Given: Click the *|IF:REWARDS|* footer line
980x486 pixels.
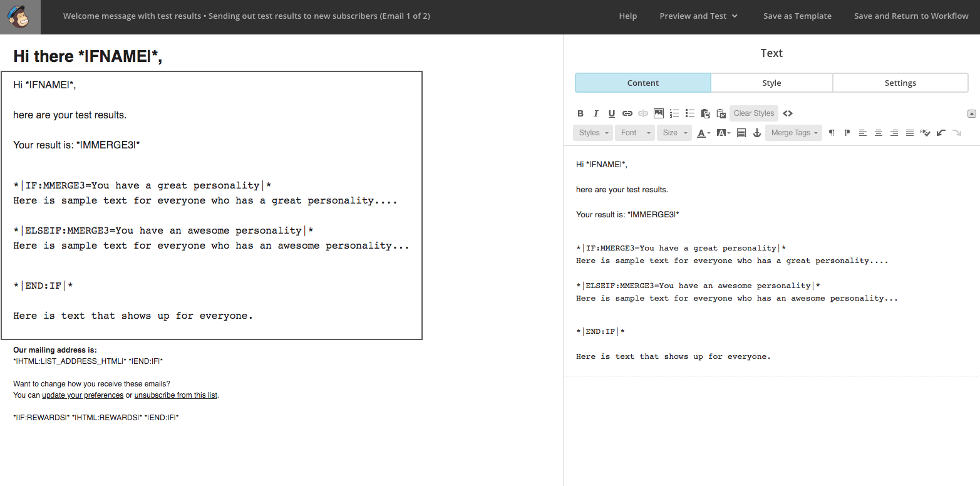Looking at the screenshot, I should click(96, 417).
